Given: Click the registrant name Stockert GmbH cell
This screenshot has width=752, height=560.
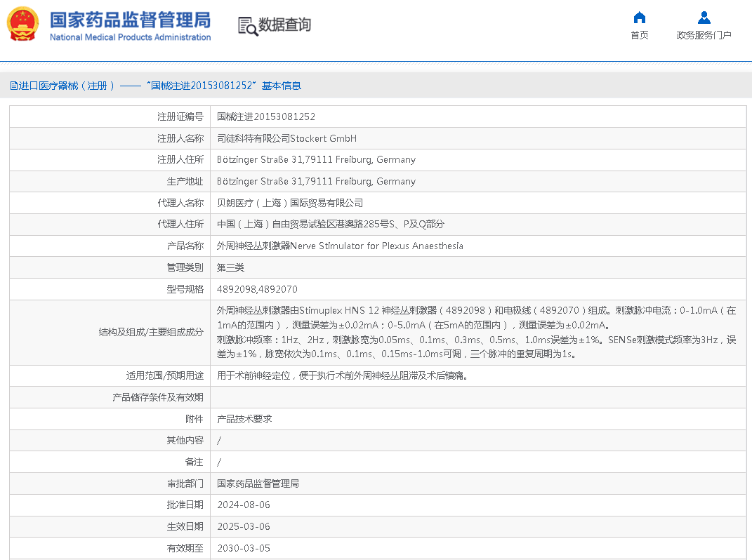Looking at the screenshot, I should pyautogui.click(x=286, y=138).
